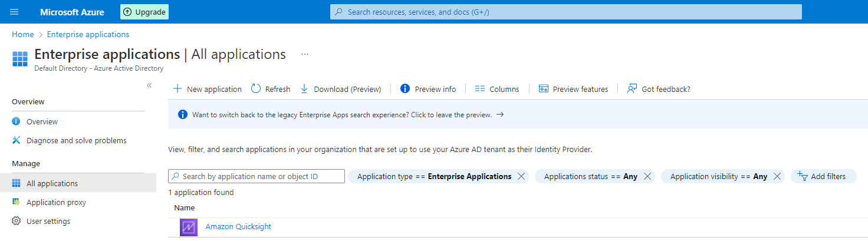Open Preview info from the toolbar

click(428, 89)
